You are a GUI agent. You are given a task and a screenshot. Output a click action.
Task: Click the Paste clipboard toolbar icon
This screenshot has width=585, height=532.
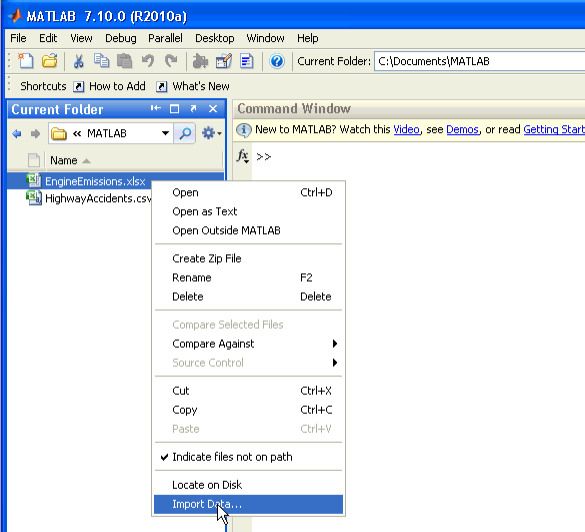click(x=125, y=61)
